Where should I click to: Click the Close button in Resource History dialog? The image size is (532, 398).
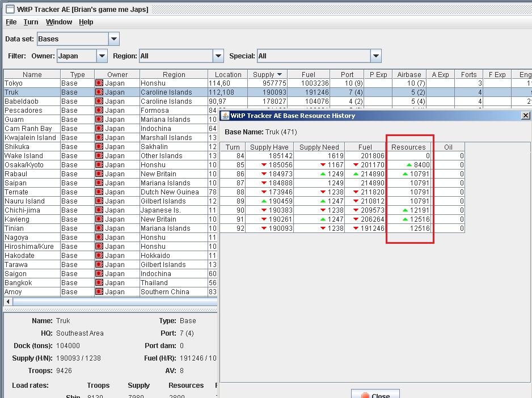point(375,395)
